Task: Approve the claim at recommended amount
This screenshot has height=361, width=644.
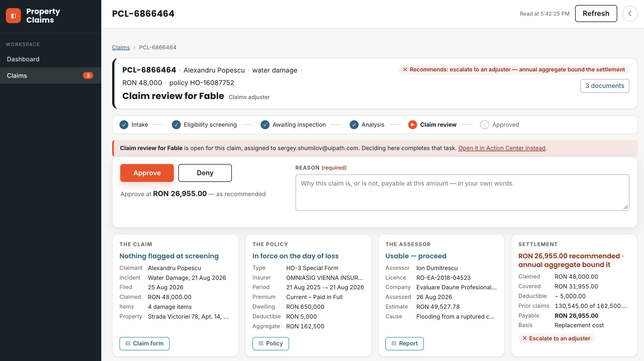Action: [147, 173]
